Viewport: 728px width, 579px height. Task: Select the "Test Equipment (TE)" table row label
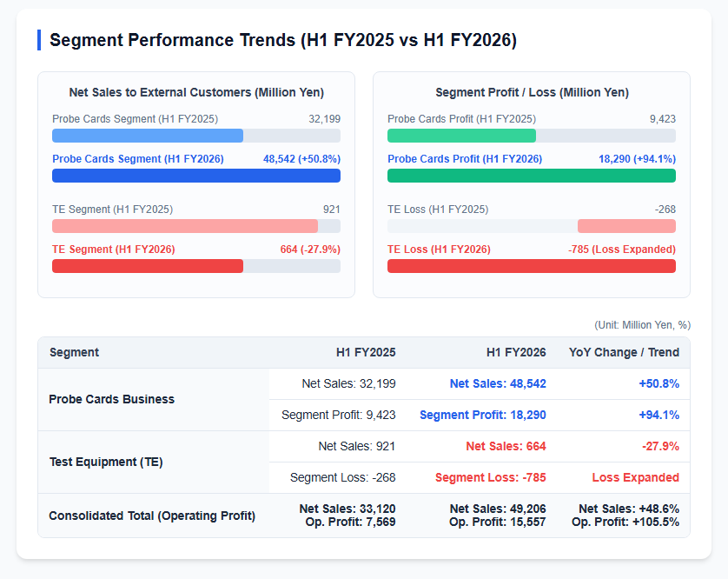(106, 463)
